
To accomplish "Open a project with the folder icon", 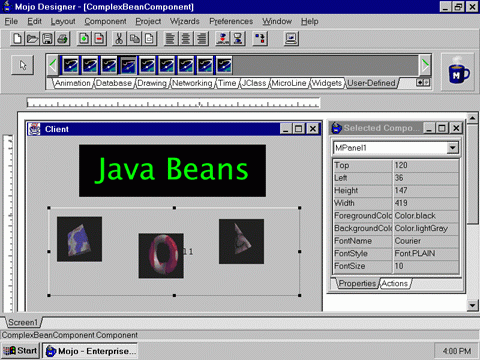I will coord(32,39).
